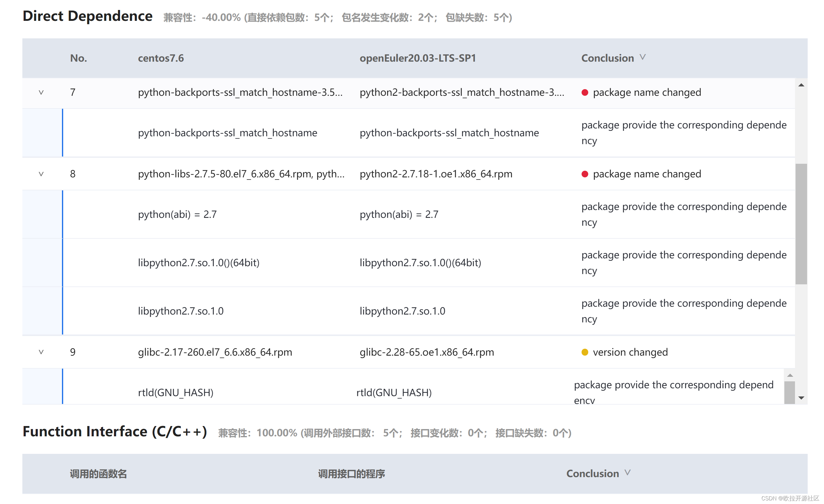Click openEuler 'libpython2.7.so.1.0' cell

(402, 312)
